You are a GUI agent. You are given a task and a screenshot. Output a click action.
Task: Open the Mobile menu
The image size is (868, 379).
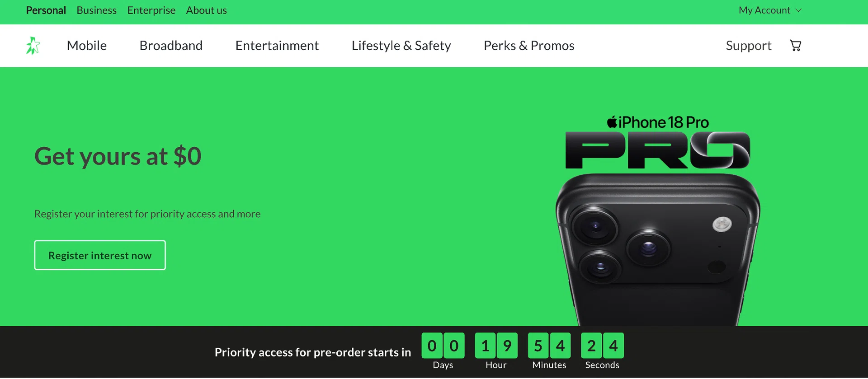(x=87, y=46)
